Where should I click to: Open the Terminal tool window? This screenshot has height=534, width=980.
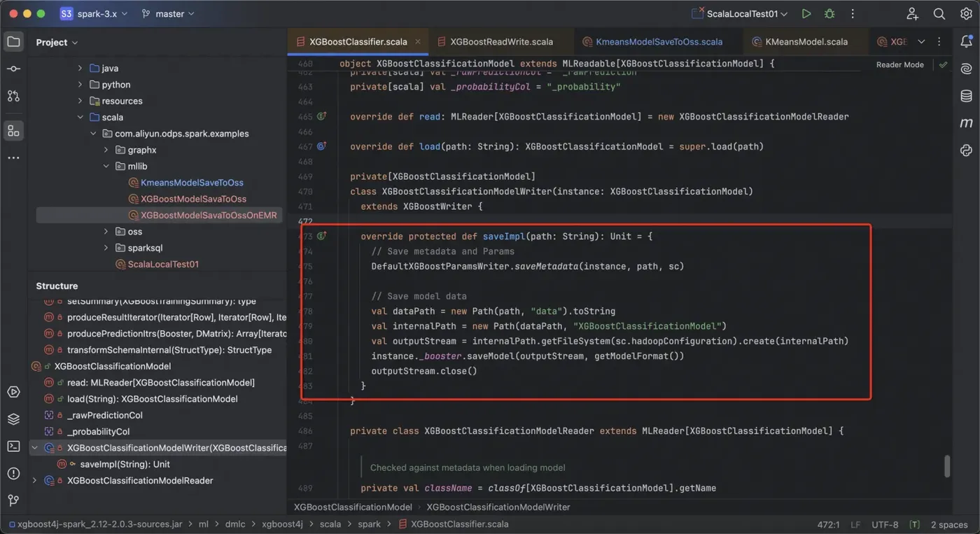click(x=13, y=447)
